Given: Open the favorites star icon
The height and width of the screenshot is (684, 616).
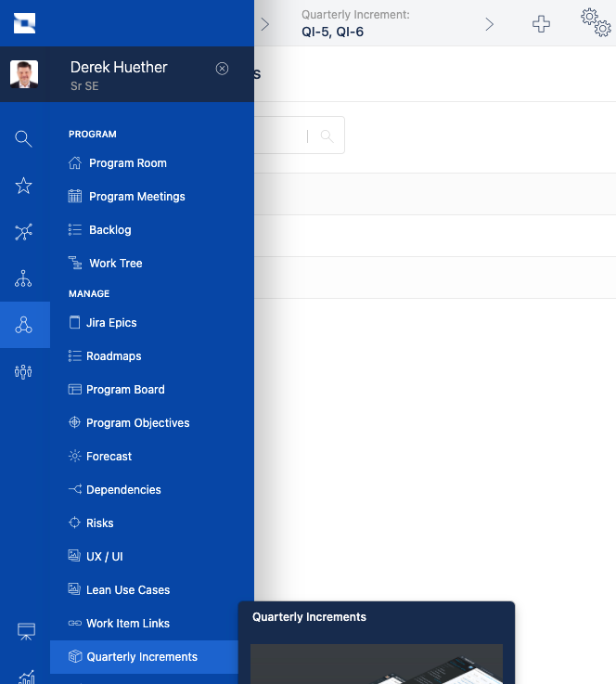Looking at the screenshot, I should tap(23, 186).
